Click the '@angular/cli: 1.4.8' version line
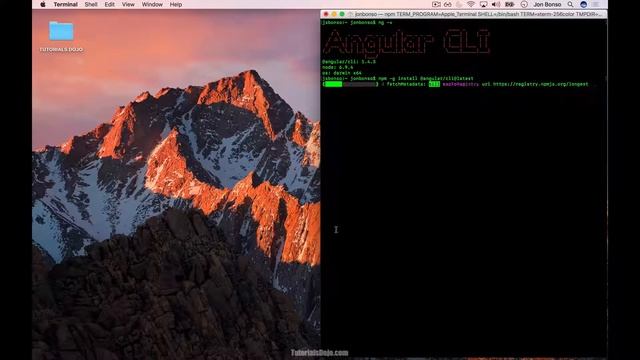This screenshot has width=640, height=360. [x=349, y=62]
